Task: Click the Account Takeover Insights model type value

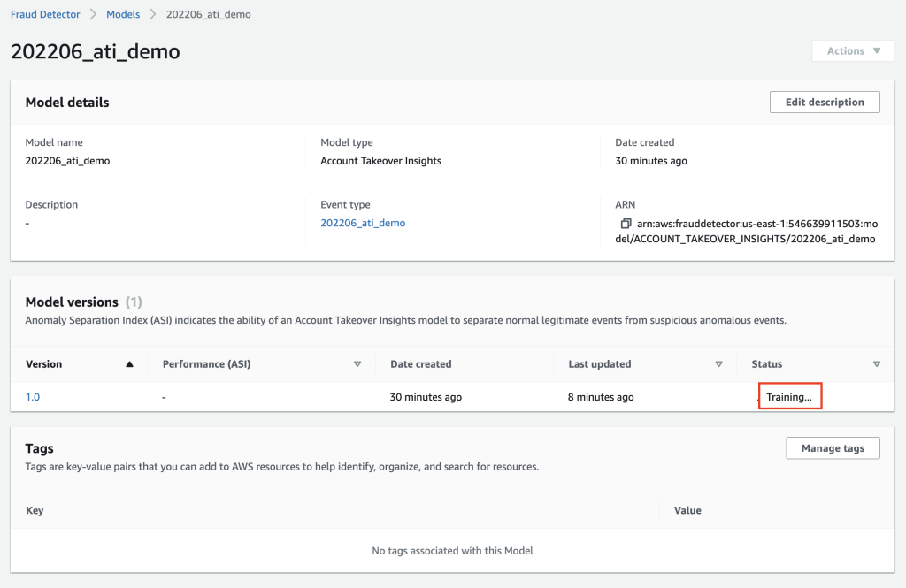Action: [x=380, y=161]
